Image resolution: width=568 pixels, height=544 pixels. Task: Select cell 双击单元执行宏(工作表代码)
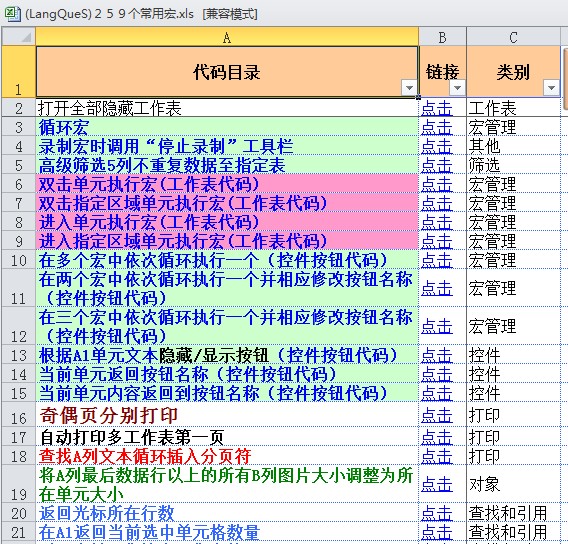click(227, 184)
